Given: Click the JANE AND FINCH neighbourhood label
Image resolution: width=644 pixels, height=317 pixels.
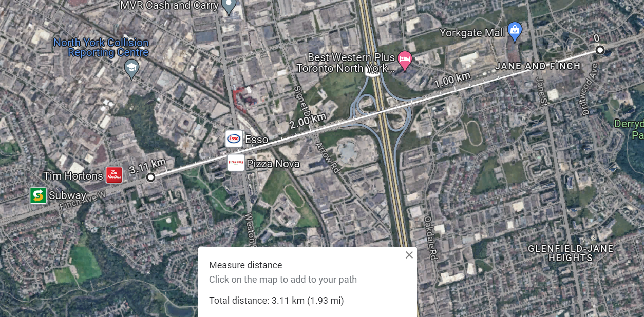Looking at the screenshot, I should 538,66.
